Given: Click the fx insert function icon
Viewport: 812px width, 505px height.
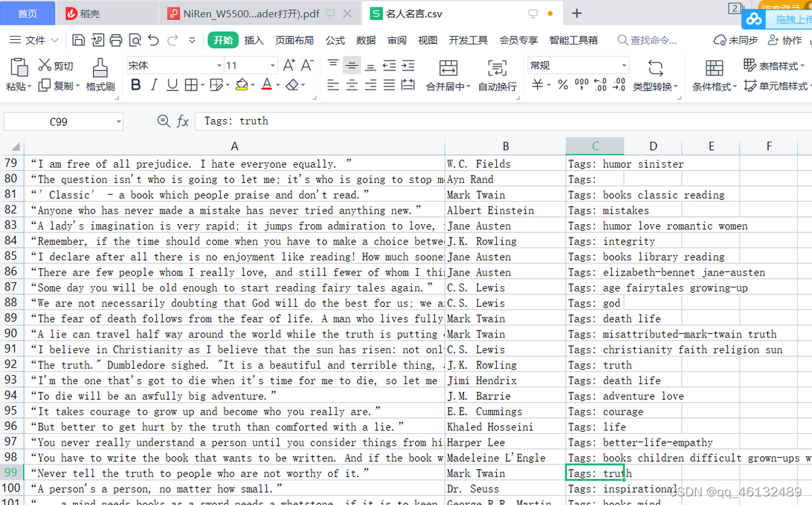Looking at the screenshot, I should click(x=183, y=121).
